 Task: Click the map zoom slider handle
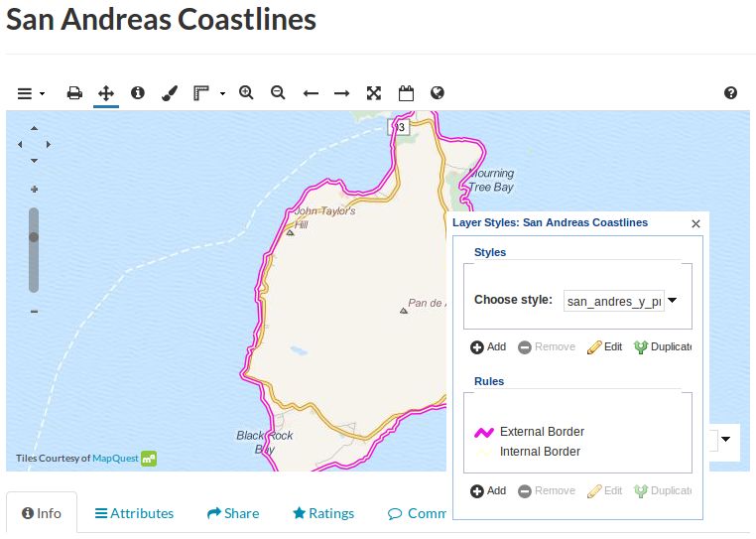[34, 237]
